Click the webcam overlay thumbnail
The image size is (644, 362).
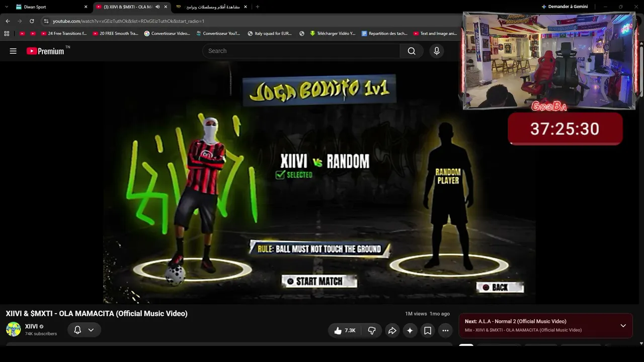click(549, 60)
